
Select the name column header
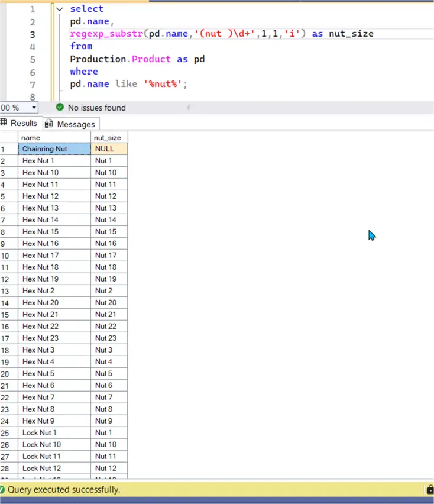click(54, 137)
